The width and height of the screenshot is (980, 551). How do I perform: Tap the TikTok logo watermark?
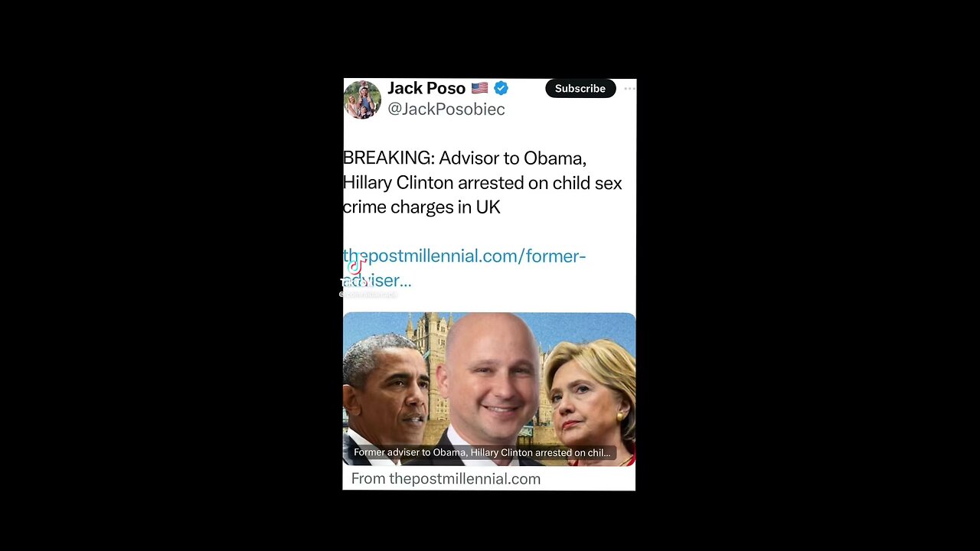pyautogui.click(x=355, y=267)
